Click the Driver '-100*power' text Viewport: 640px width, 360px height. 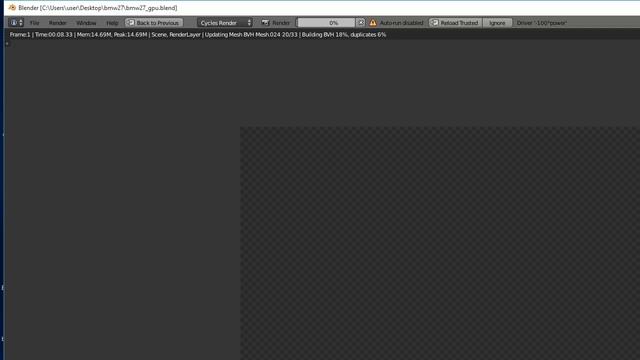coord(542,23)
